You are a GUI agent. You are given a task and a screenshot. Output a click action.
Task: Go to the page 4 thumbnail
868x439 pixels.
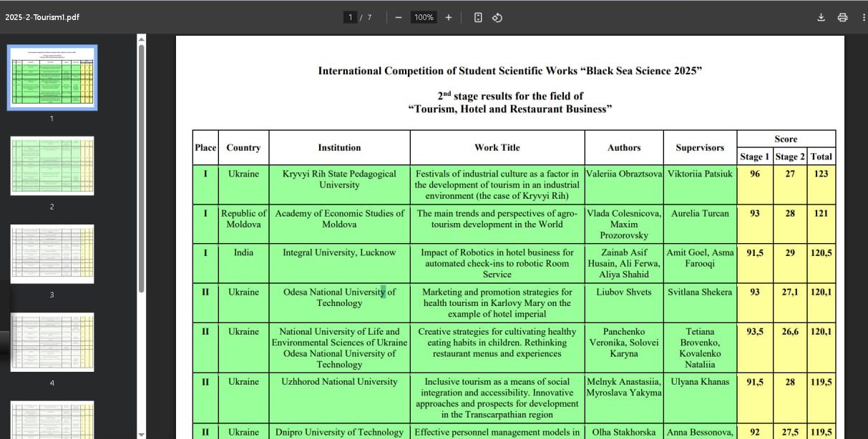(52, 342)
